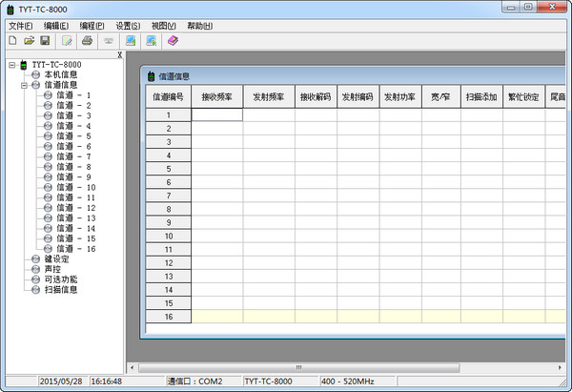Collapse the 信道信息 tree node
572x392 pixels.
pyautogui.click(x=24, y=86)
